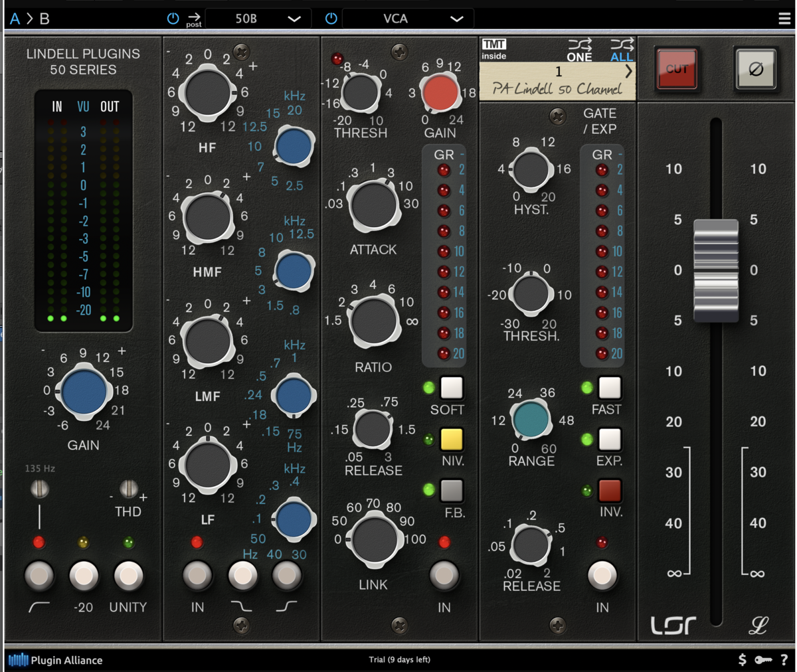
Task: Click the gate THRESH. knob
Action: (x=531, y=294)
